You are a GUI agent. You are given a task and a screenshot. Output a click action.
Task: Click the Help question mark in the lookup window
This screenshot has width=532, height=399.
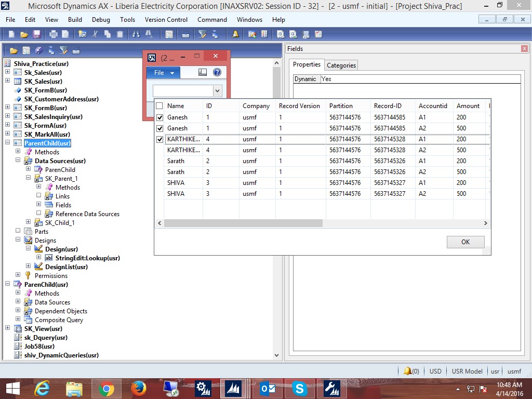click(x=217, y=73)
